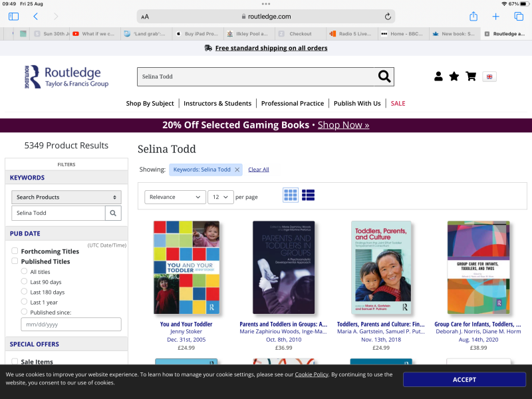Open the tab overview icon
This screenshot has height=399, width=532.
pos(519,16)
